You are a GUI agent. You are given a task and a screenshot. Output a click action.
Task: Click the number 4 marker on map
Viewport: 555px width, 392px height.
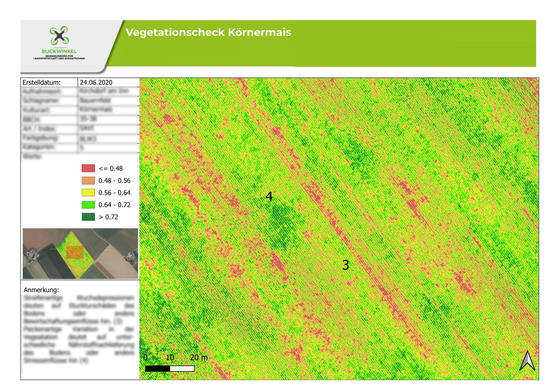click(x=269, y=197)
